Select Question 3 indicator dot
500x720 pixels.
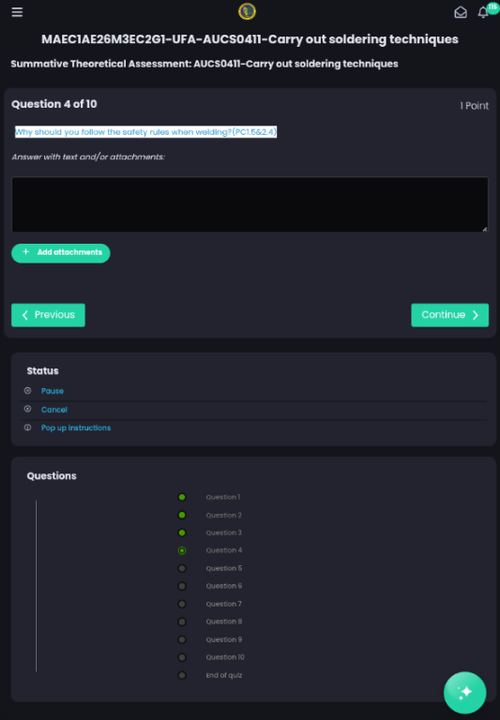182,533
